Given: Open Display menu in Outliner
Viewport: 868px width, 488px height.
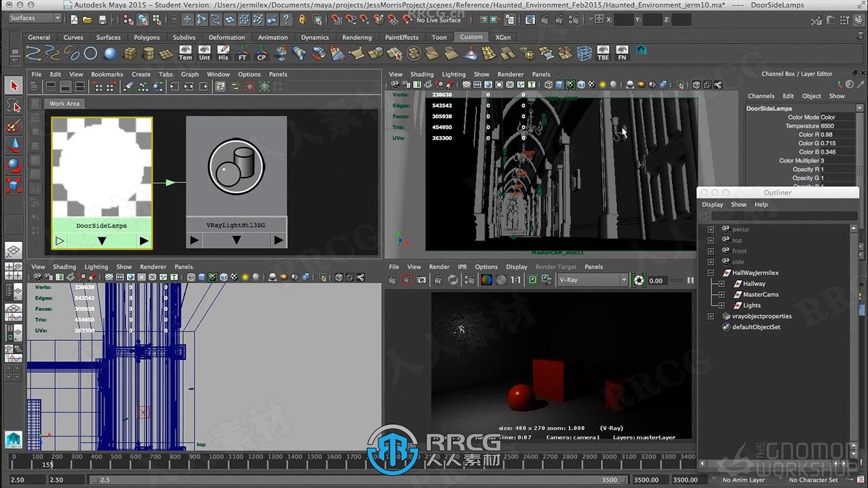Looking at the screenshot, I should tap(712, 205).
